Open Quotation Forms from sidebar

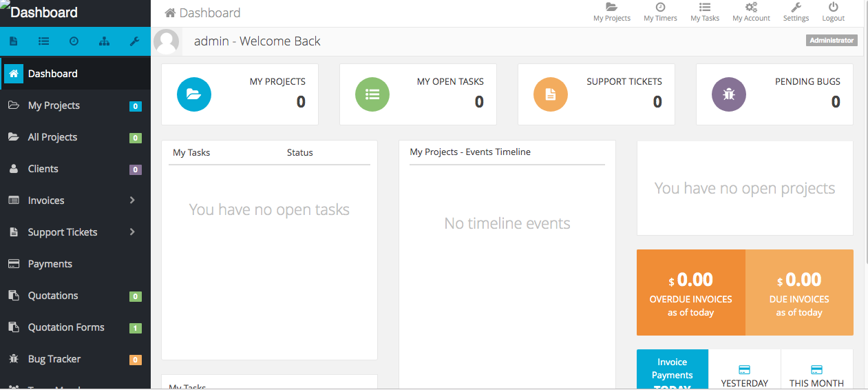click(x=66, y=327)
